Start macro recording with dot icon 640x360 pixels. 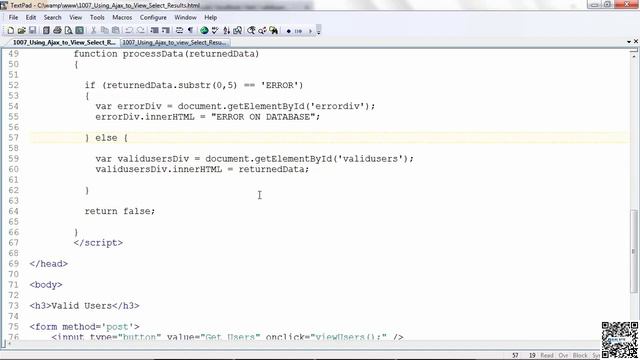[289, 31]
